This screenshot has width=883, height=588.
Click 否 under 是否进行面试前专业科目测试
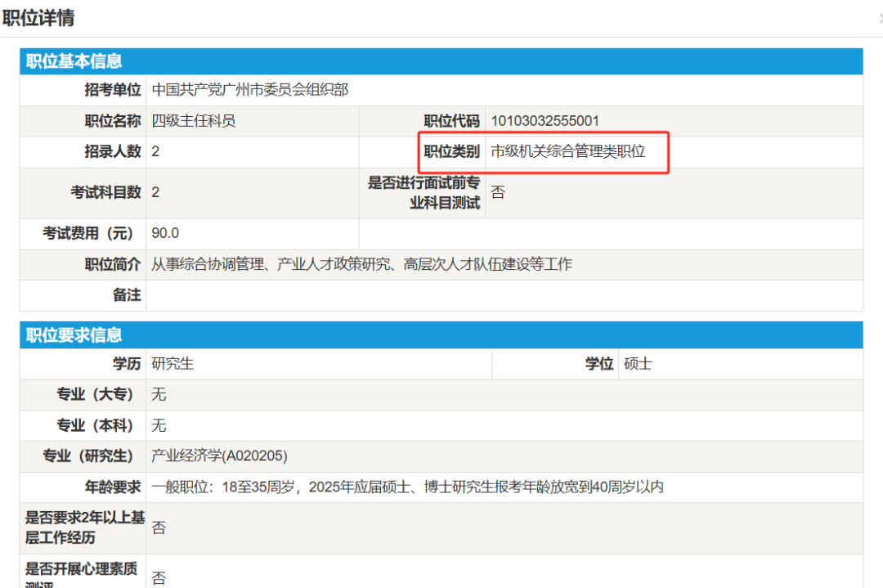click(x=498, y=191)
